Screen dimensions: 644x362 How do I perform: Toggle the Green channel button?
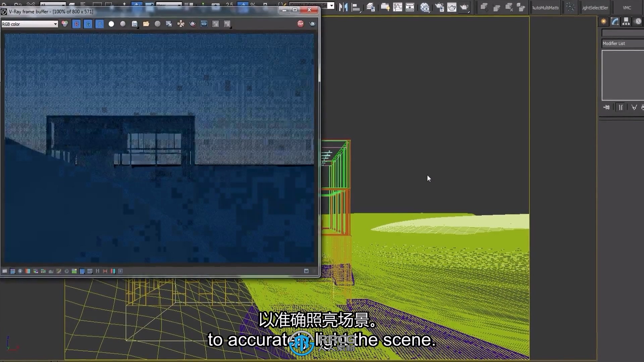pyautogui.click(x=88, y=24)
